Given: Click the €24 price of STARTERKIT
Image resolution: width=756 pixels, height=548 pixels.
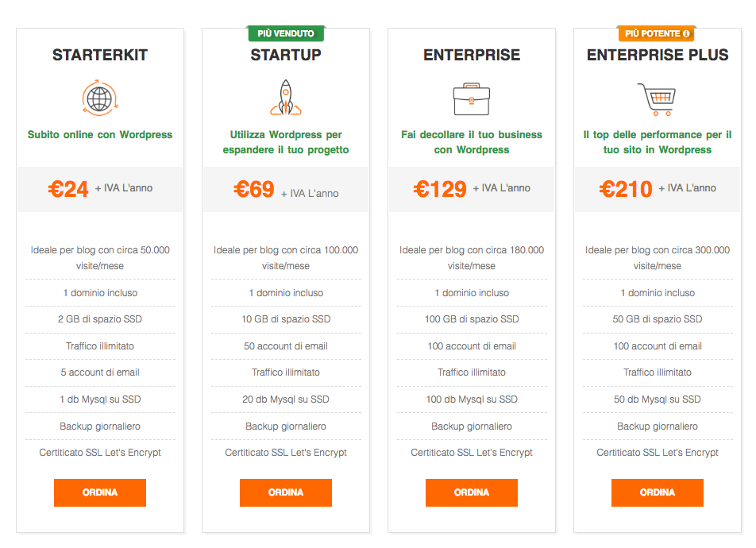Looking at the screenshot, I should 68,189.
